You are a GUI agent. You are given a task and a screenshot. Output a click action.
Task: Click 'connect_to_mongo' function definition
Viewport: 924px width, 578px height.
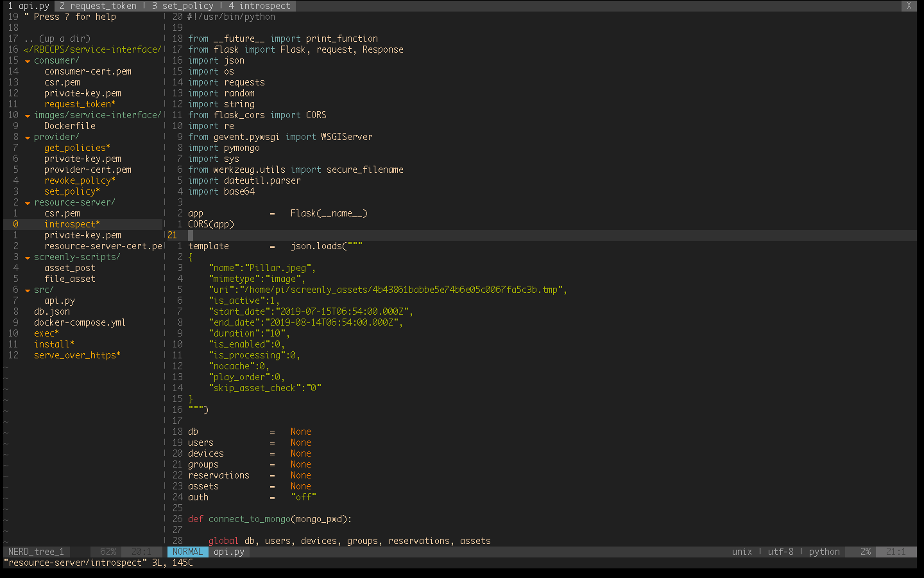(250, 519)
